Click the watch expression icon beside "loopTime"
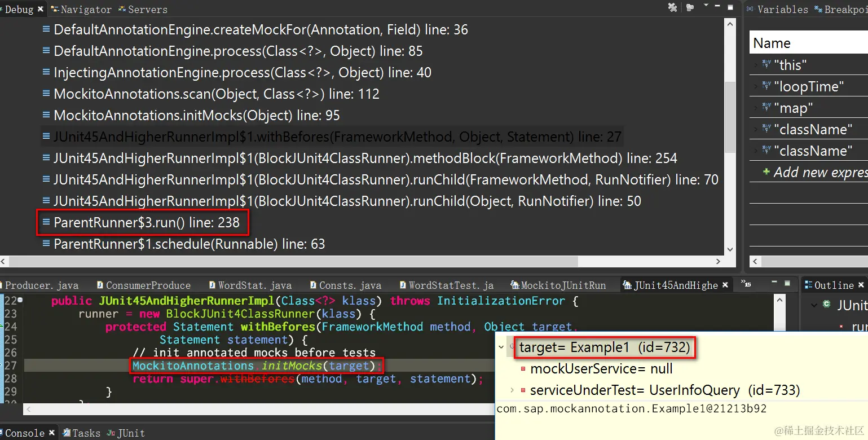Image resolution: width=868 pixels, height=440 pixels. 766,86
